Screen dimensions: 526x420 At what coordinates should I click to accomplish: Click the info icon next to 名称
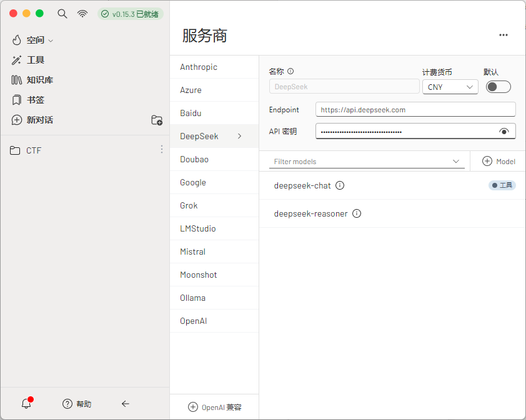[290, 71]
